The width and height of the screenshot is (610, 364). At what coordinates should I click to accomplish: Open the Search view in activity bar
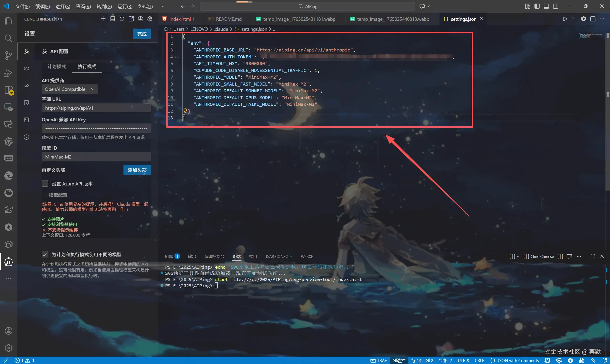coord(8,38)
